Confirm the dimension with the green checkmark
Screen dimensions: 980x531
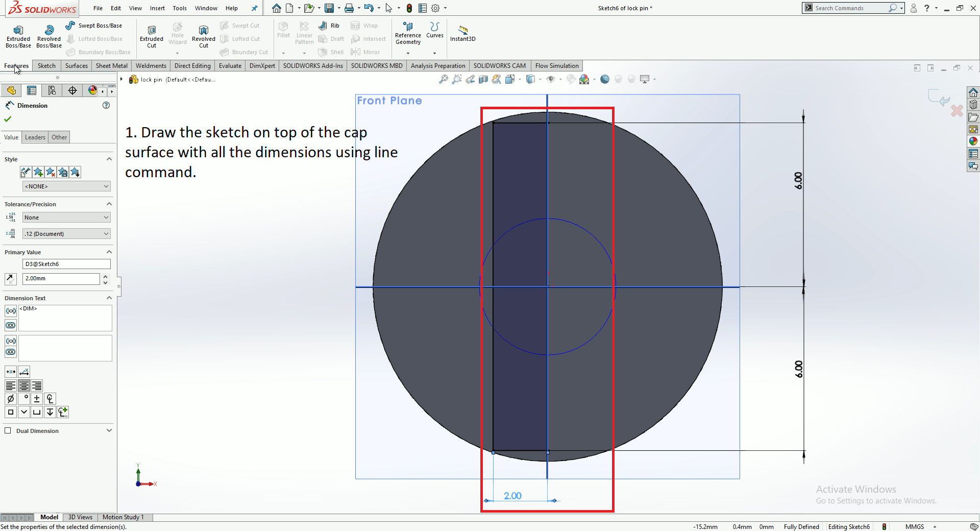point(8,119)
